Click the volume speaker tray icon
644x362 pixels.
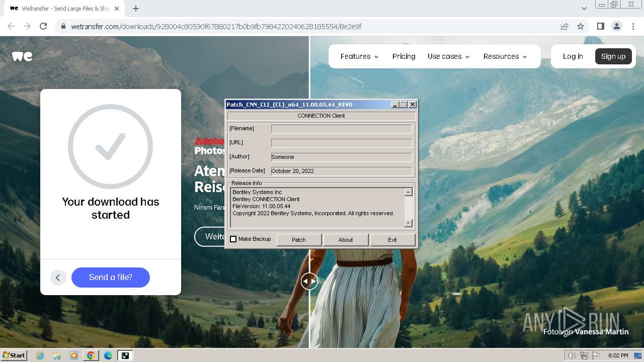(x=572, y=355)
